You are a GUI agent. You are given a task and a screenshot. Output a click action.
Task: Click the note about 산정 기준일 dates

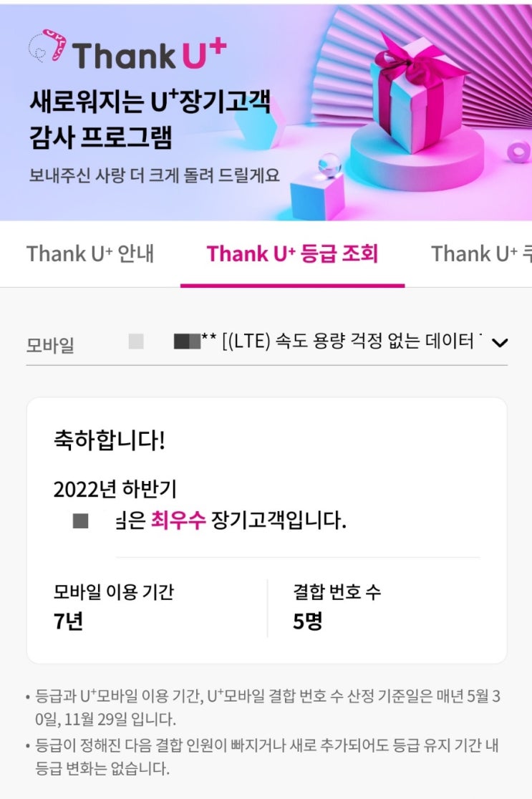coord(266,707)
